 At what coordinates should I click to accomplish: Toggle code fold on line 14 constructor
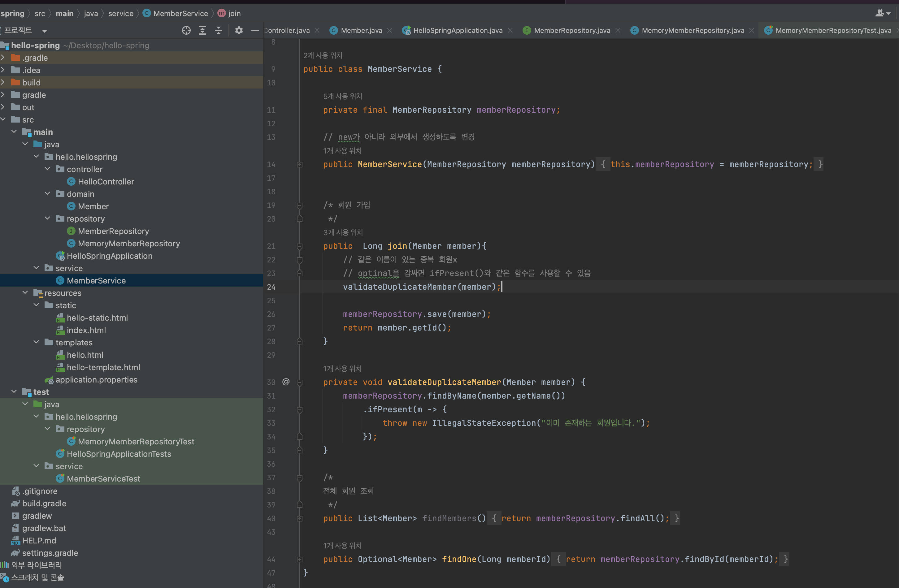pos(300,164)
